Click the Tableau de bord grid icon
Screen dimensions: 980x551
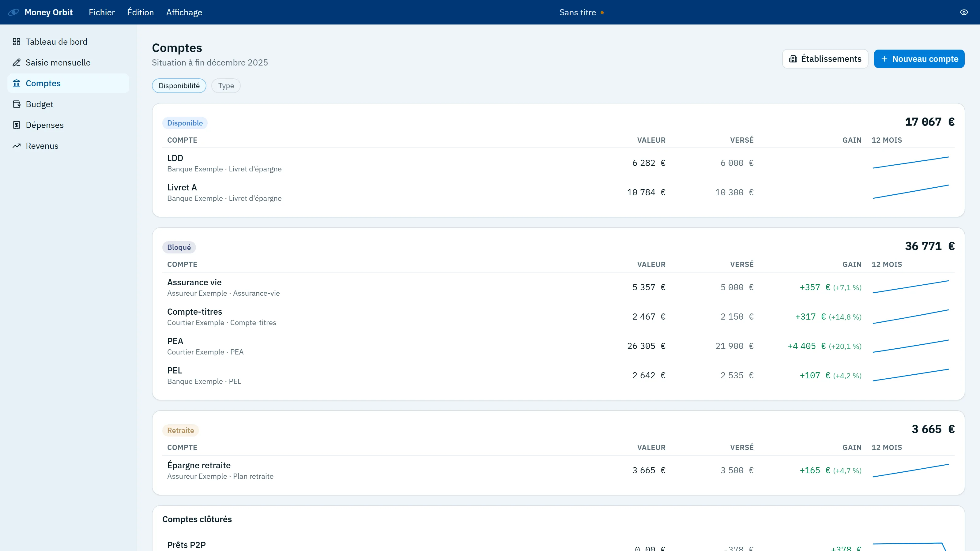[x=16, y=41]
